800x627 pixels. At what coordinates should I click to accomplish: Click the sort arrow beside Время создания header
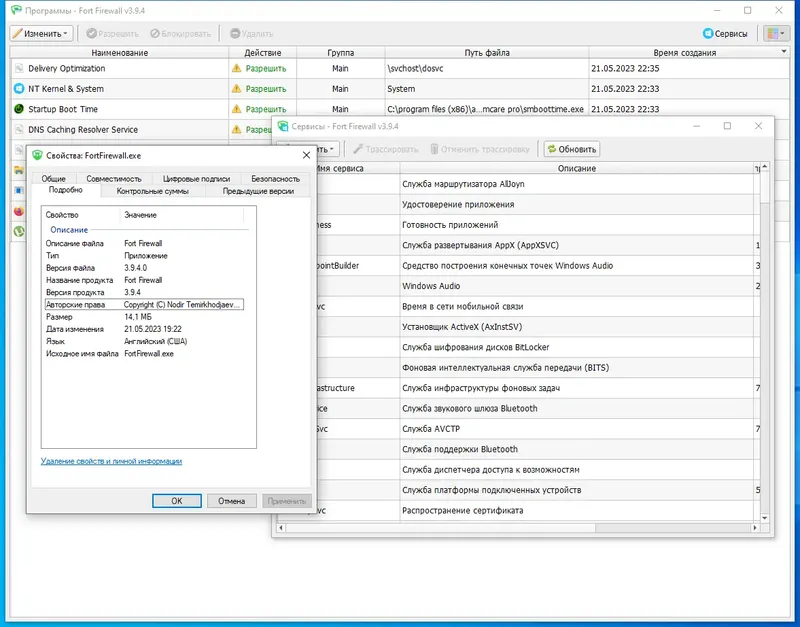point(784,52)
